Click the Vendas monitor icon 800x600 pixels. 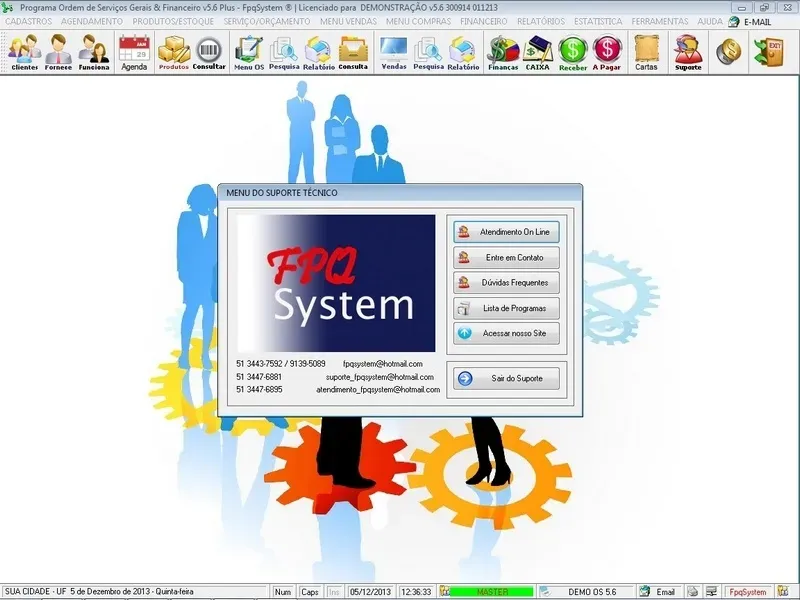tap(394, 51)
